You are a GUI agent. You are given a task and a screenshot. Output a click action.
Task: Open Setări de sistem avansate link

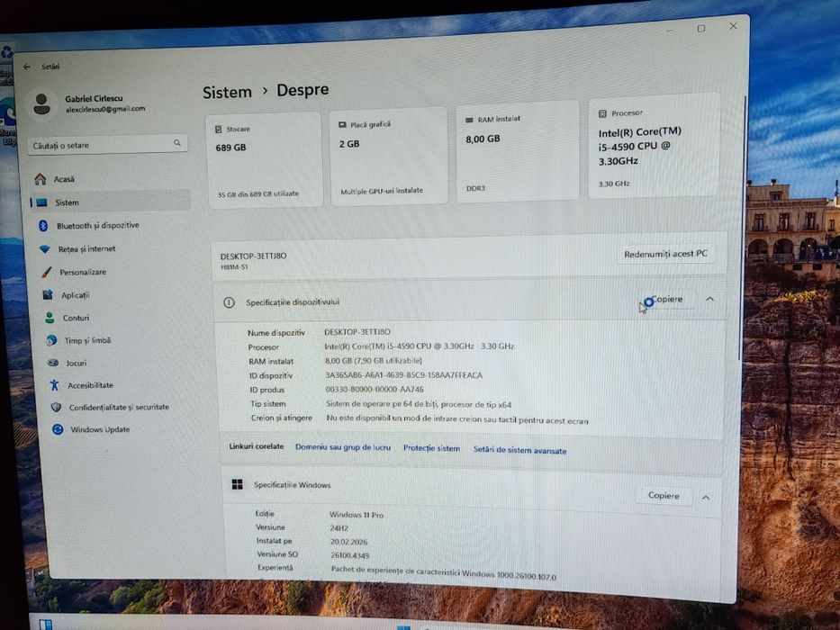[x=519, y=450]
